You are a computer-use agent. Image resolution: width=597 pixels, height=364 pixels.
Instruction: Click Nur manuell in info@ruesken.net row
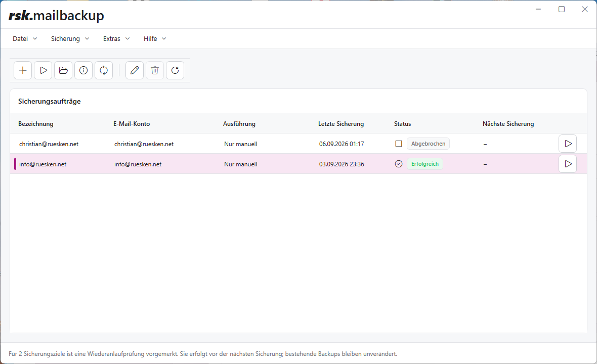click(x=241, y=164)
